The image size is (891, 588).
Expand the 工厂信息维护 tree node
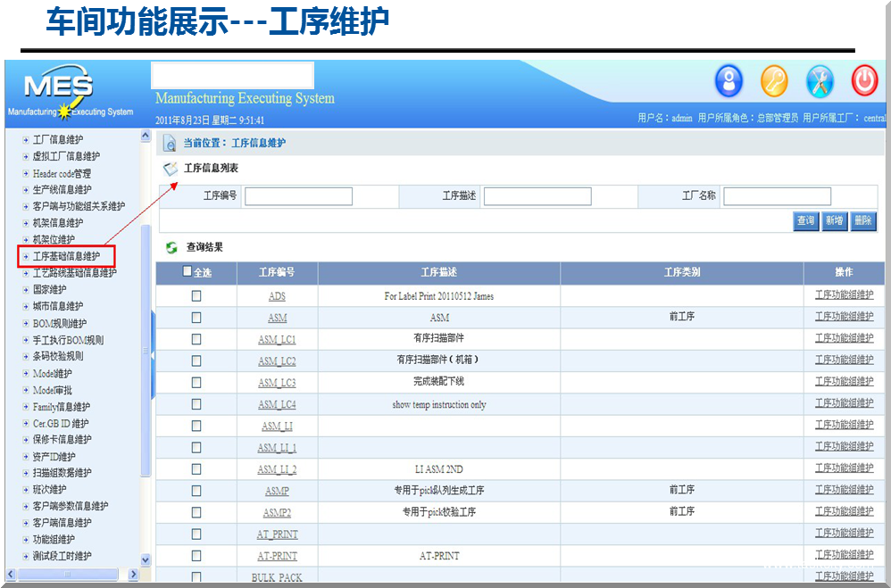tap(26, 140)
